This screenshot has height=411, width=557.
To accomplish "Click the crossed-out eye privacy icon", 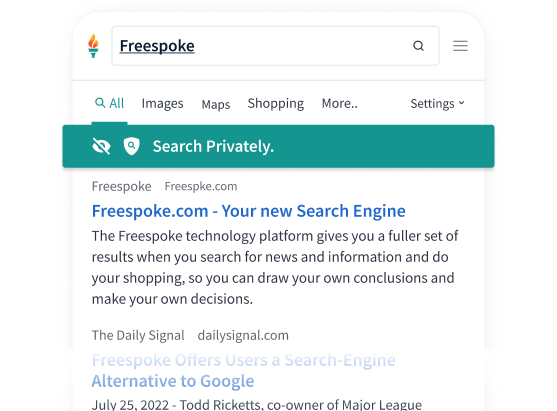I will (102, 146).
